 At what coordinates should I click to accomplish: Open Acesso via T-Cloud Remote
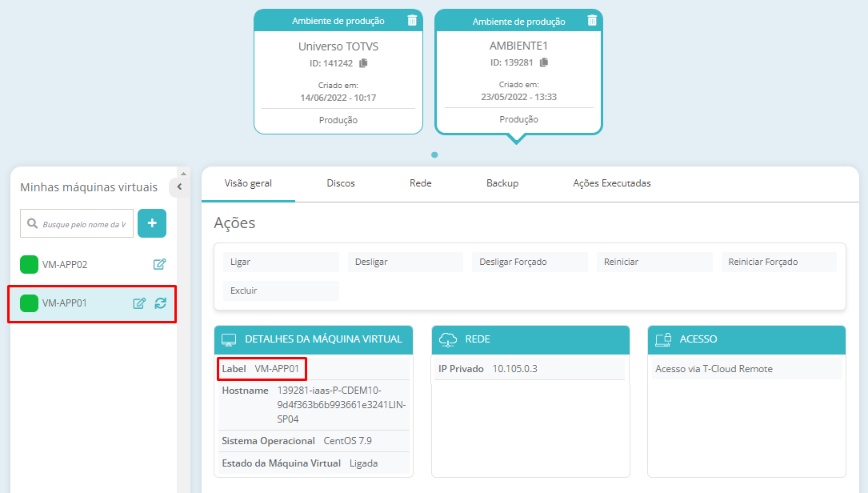tap(714, 369)
